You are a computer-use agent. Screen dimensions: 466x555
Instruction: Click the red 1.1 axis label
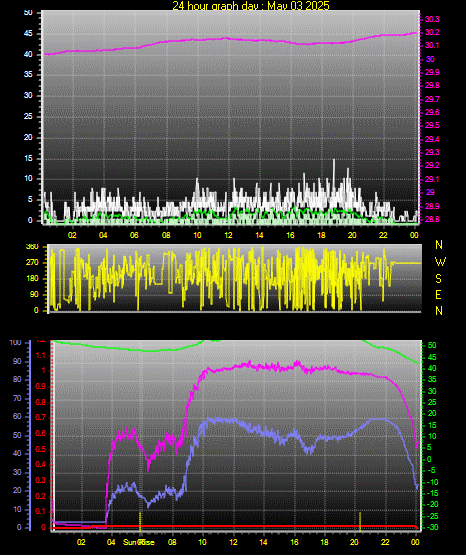click(x=41, y=355)
